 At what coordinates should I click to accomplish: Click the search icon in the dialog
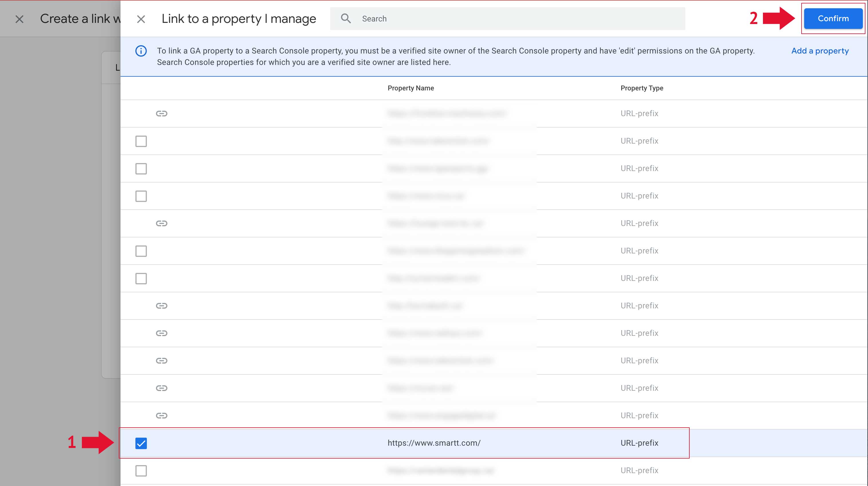pyautogui.click(x=346, y=19)
